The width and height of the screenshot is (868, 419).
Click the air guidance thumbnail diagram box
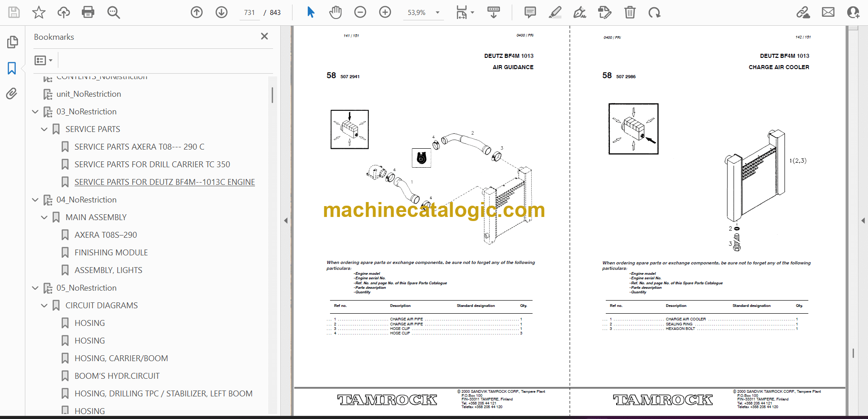[x=349, y=129]
